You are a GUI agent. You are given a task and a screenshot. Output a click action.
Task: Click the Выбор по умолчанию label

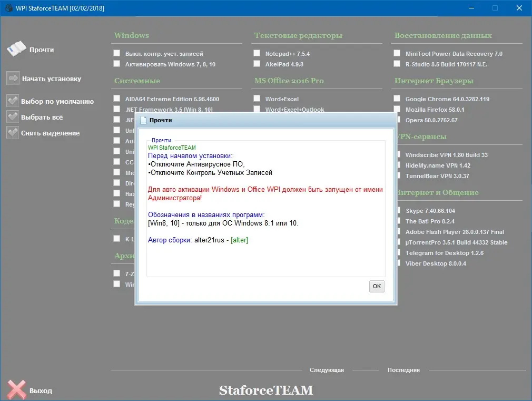pyautogui.click(x=57, y=101)
